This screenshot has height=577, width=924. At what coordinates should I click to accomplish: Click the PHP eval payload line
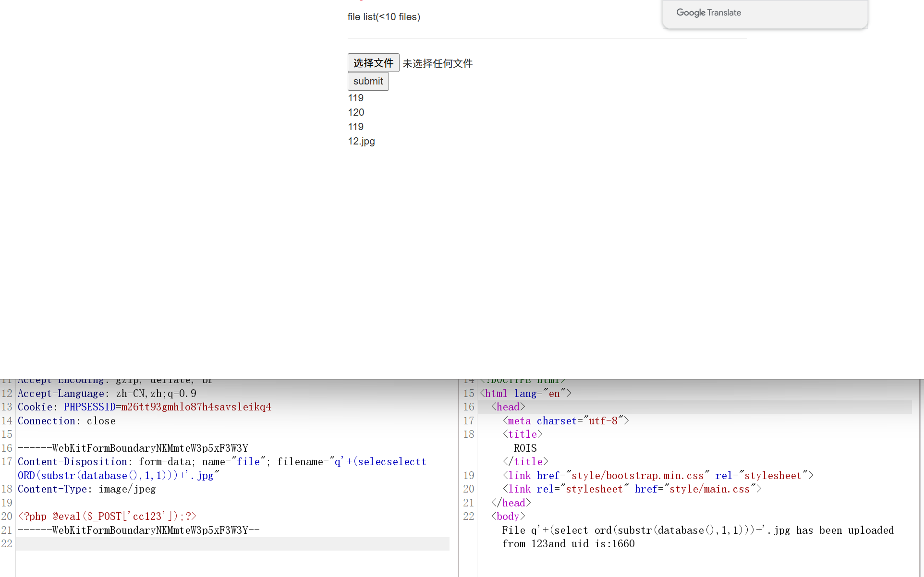[x=107, y=517]
